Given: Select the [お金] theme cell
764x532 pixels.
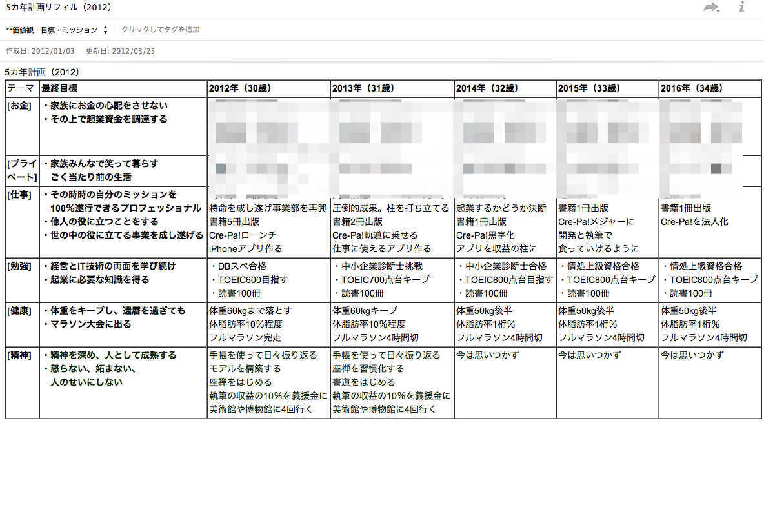Looking at the screenshot, I should 19,106.
